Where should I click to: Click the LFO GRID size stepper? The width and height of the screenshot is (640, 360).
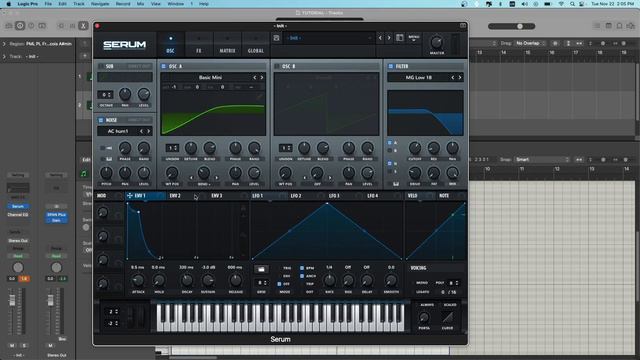click(x=261, y=282)
